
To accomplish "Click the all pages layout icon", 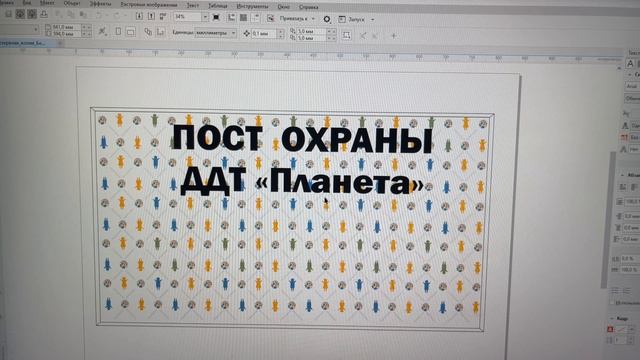I will (148, 31).
